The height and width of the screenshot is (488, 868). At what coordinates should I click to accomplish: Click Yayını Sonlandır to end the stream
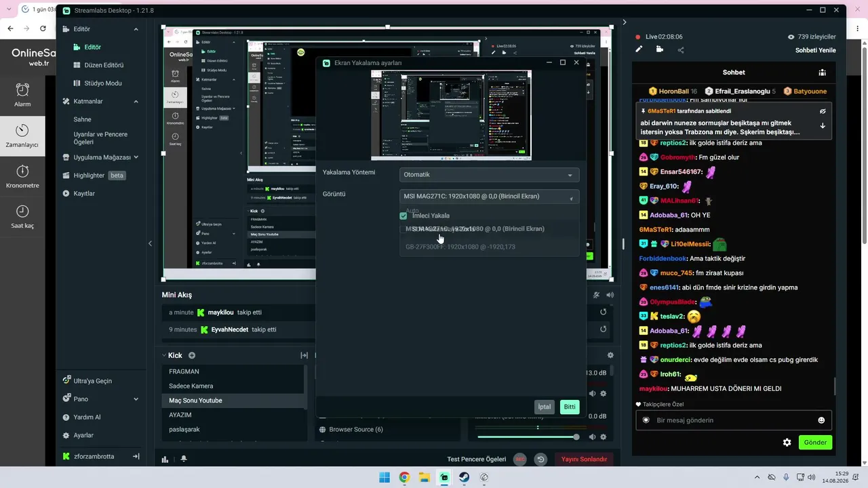point(584,459)
